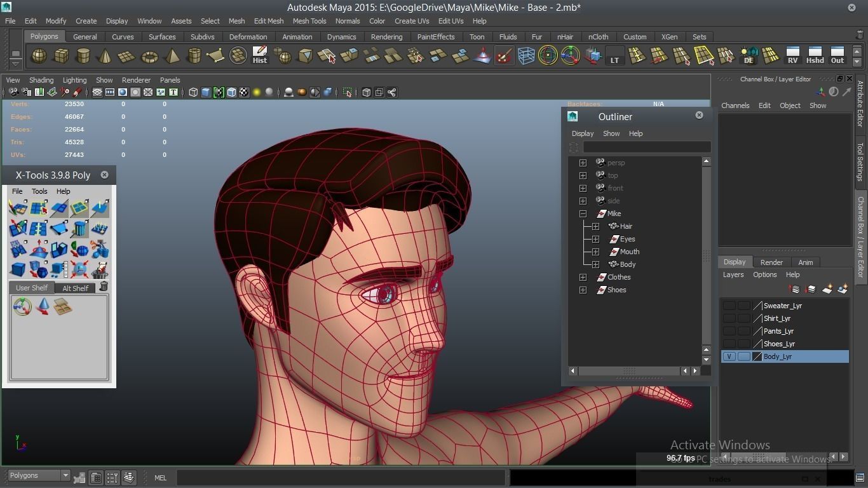Create new layer in the Layer Editor

827,289
